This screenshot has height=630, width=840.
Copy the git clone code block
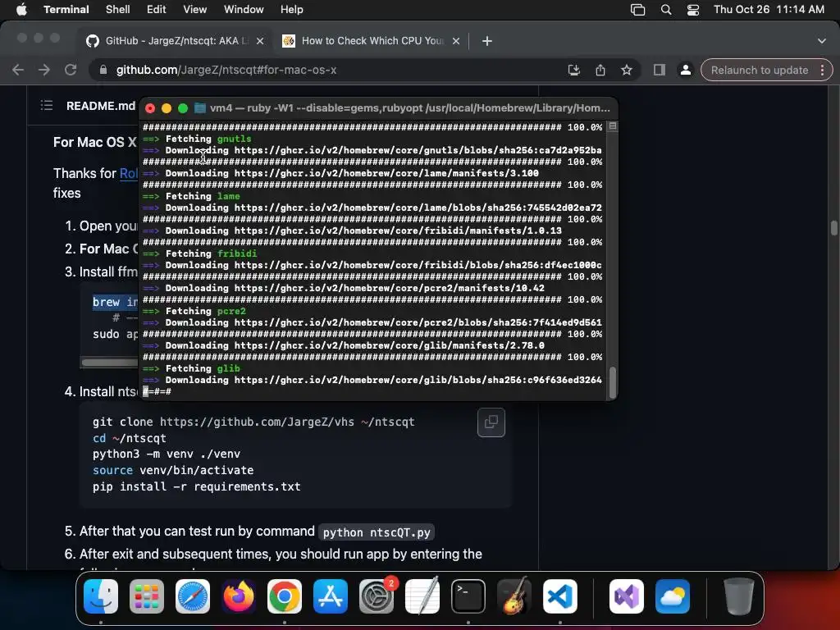tap(491, 422)
